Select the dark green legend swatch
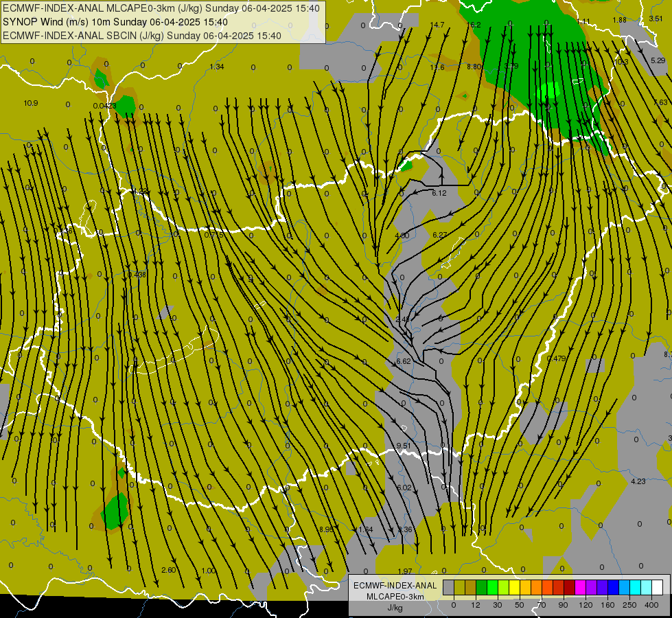Image resolution: width=672 pixels, height=618 pixels. tap(482, 587)
